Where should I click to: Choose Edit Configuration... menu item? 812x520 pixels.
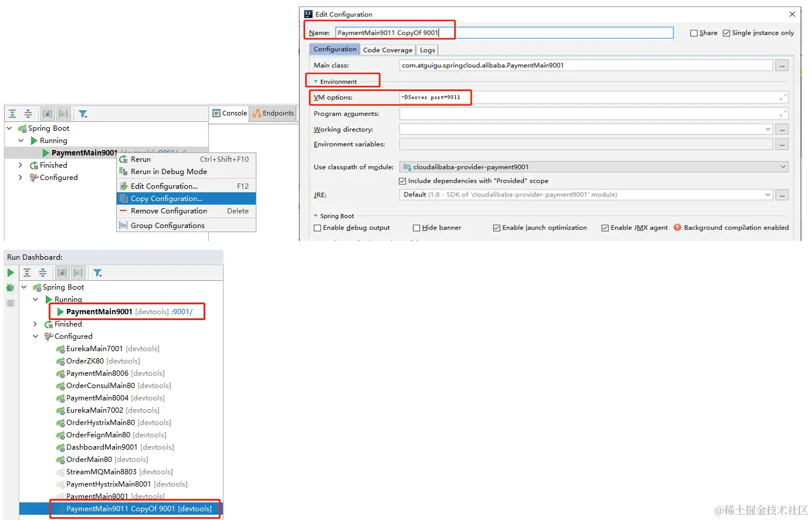click(186, 186)
